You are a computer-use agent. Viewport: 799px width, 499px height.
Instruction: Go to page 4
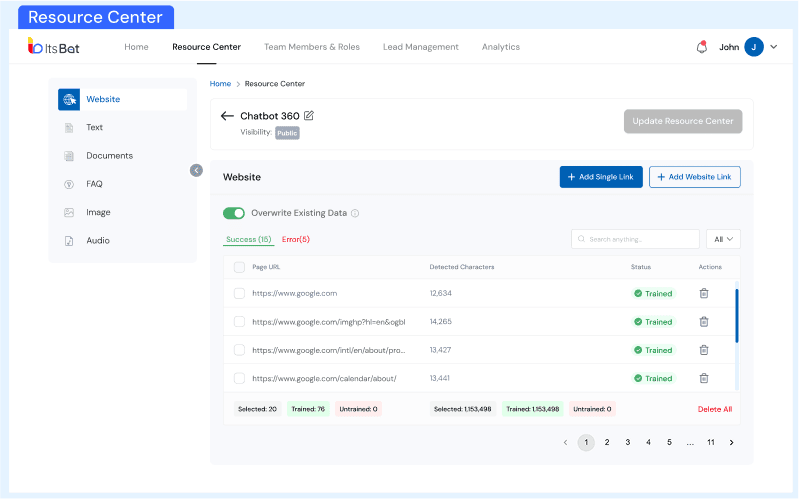pyautogui.click(x=648, y=442)
